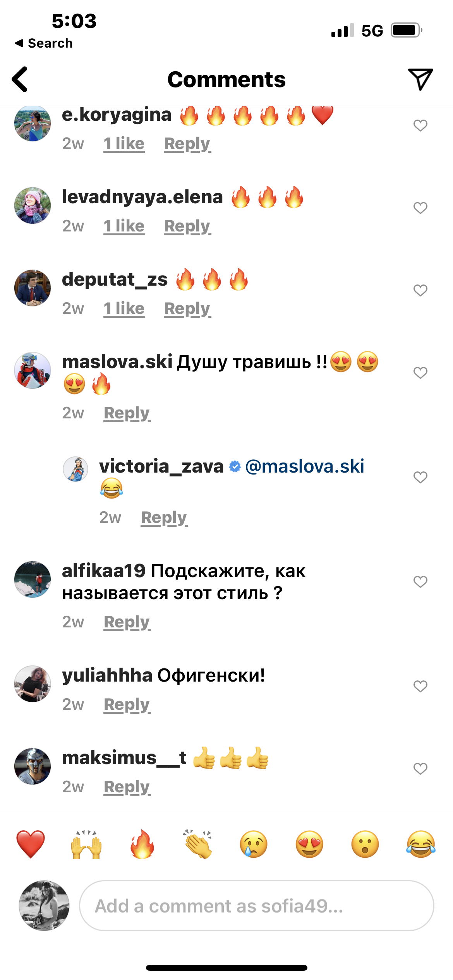
Task: View 1 like on deputat_zs comment
Action: [124, 308]
